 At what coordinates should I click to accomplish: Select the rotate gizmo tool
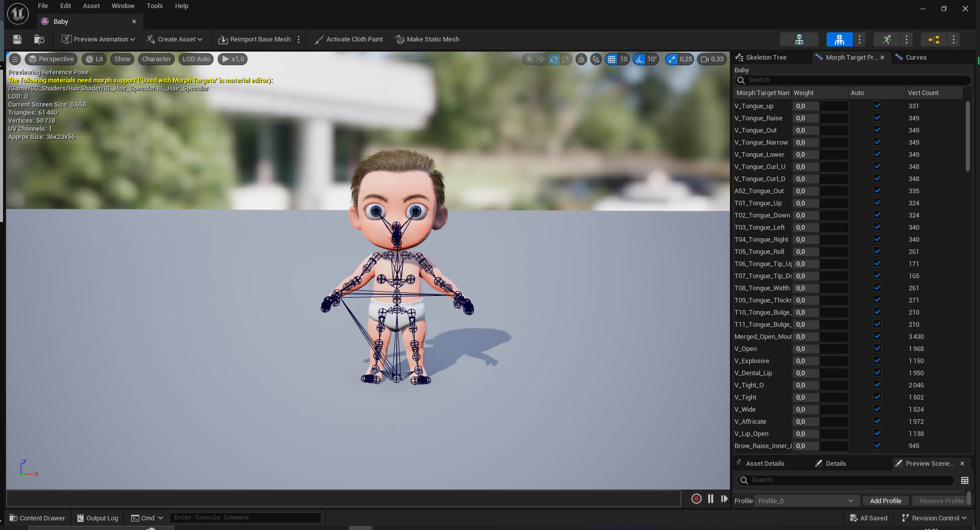554,59
